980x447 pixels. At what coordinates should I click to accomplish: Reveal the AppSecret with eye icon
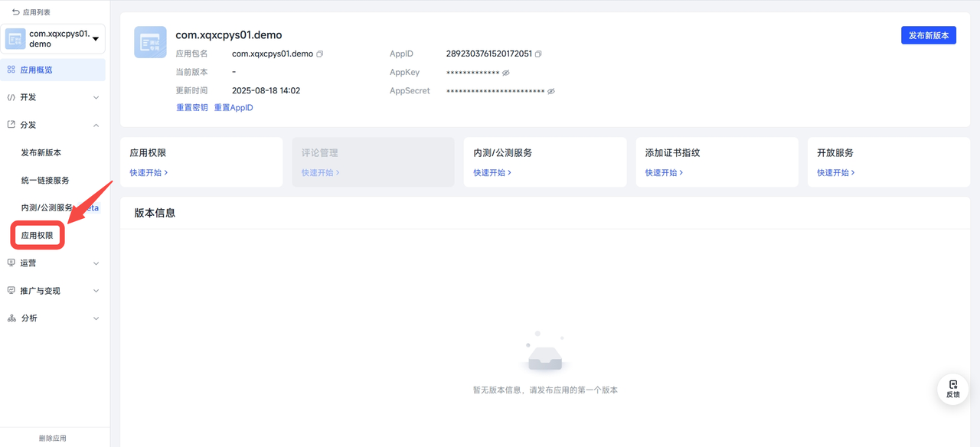pos(550,91)
